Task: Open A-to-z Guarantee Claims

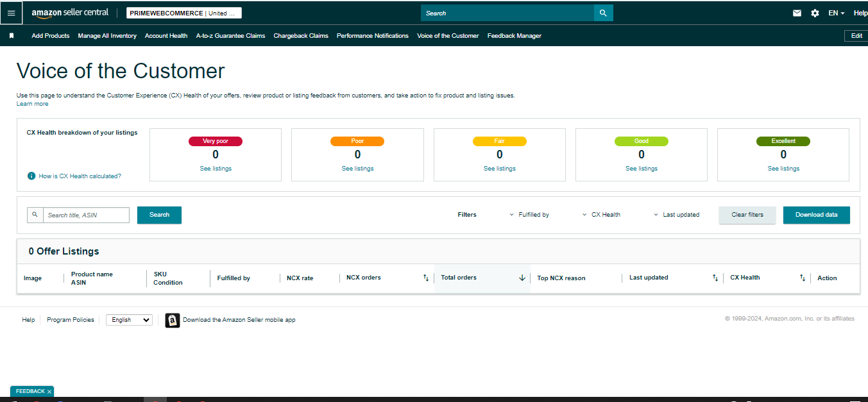Action: pyautogui.click(x=230, y=36)
